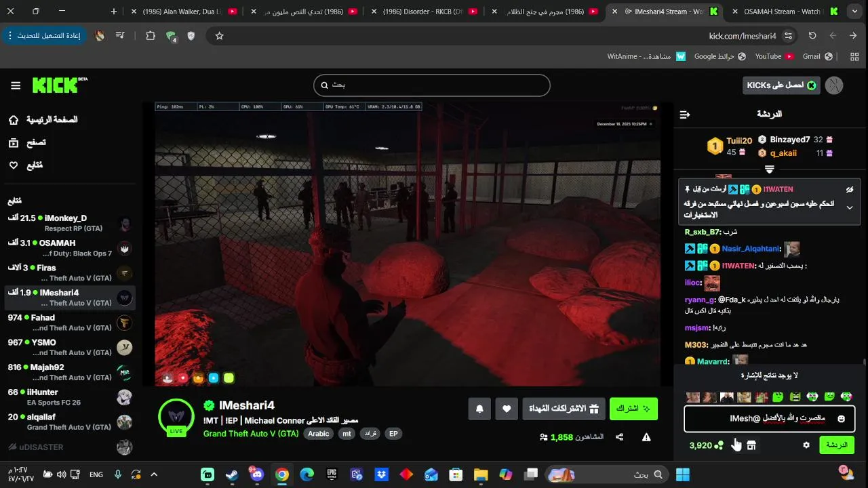Open WitAnime bookmark
868x488 pixels.
click(x=646, y=56)
